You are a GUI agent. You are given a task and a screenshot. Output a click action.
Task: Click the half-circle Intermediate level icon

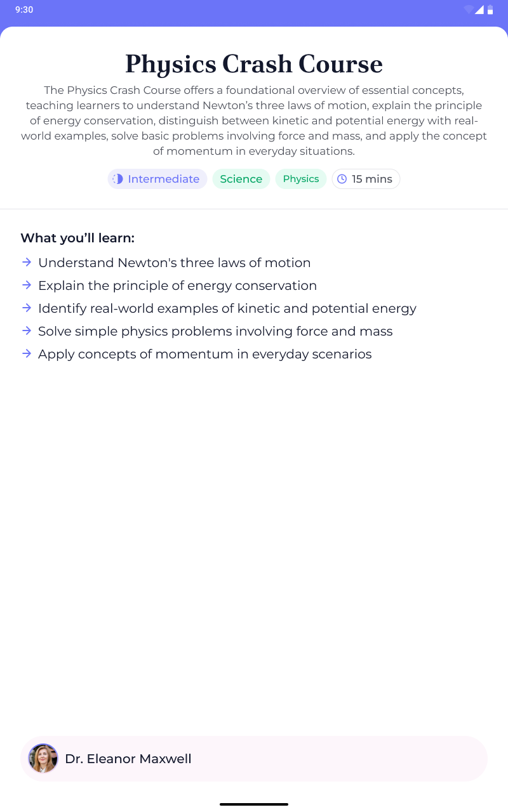117,179
